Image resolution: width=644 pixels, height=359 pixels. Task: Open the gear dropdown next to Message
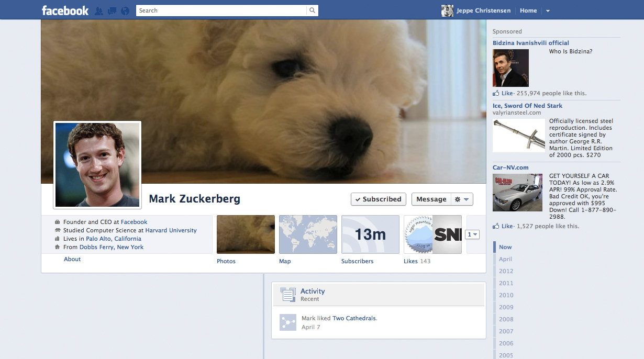pyautogui.click(x=462, y=199)
